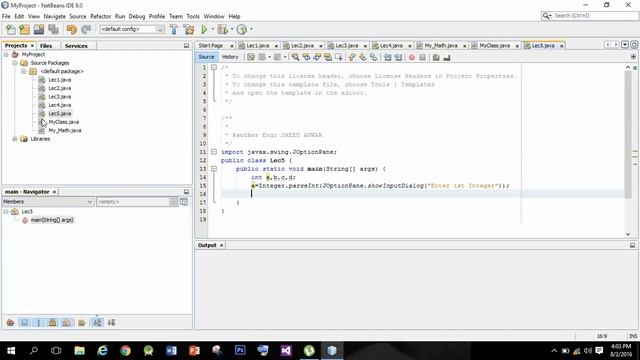Viewport: 640px width, 360px height.
Task: Toggle Show Static Members in Navigator
Action: (39, 323)
